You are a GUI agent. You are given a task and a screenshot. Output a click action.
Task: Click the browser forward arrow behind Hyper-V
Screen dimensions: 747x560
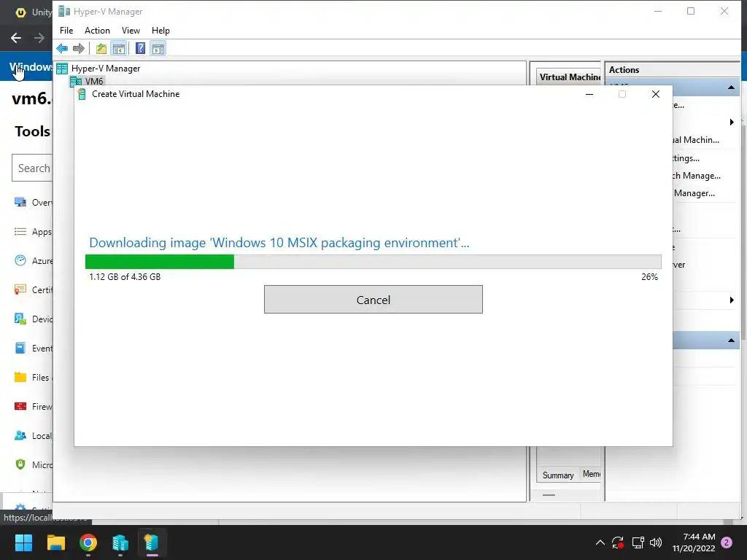point(39,38)
